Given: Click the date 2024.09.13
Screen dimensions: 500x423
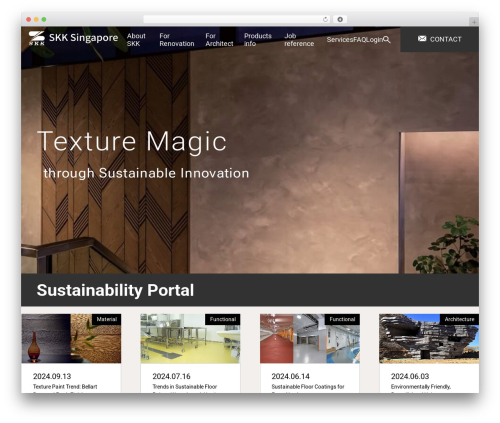Looking at the screenshot, I should (x=52, y=376).
